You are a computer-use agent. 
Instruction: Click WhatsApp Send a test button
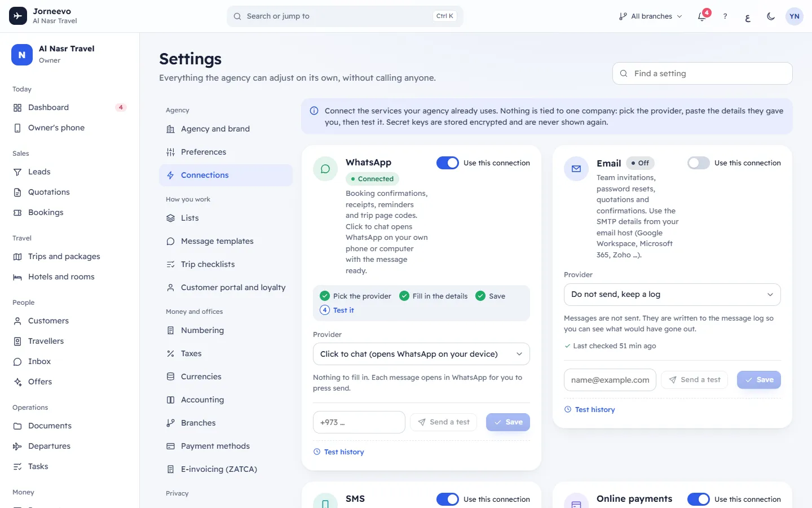point(444,422)
